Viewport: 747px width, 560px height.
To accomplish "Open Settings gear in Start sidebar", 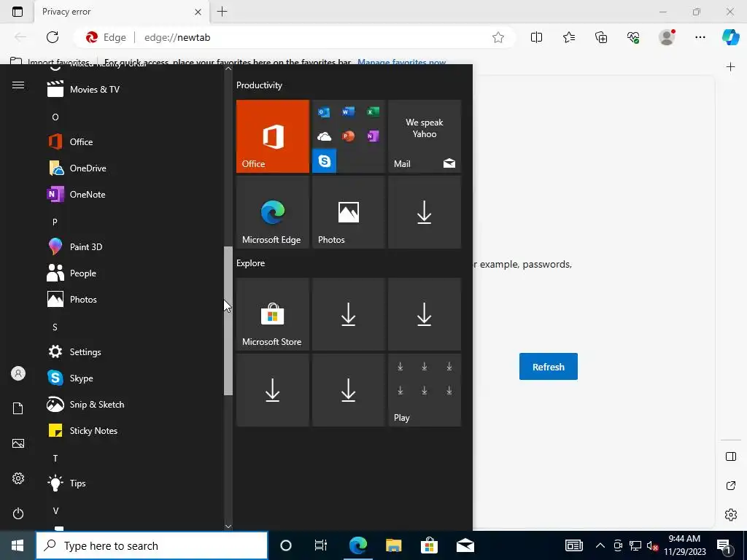I will pyautogui.click(x=18, y=478).
